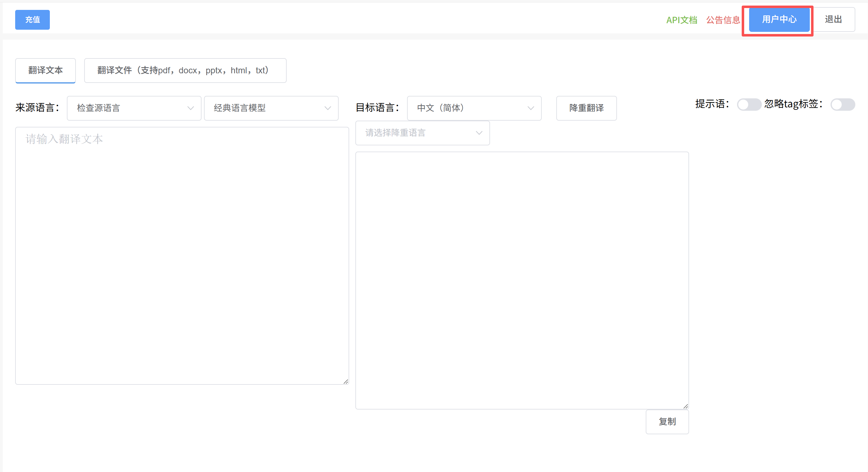The width and height of the screenshot is (868, 472).
Task: Open the API文档 link
Action: point(681,20)
